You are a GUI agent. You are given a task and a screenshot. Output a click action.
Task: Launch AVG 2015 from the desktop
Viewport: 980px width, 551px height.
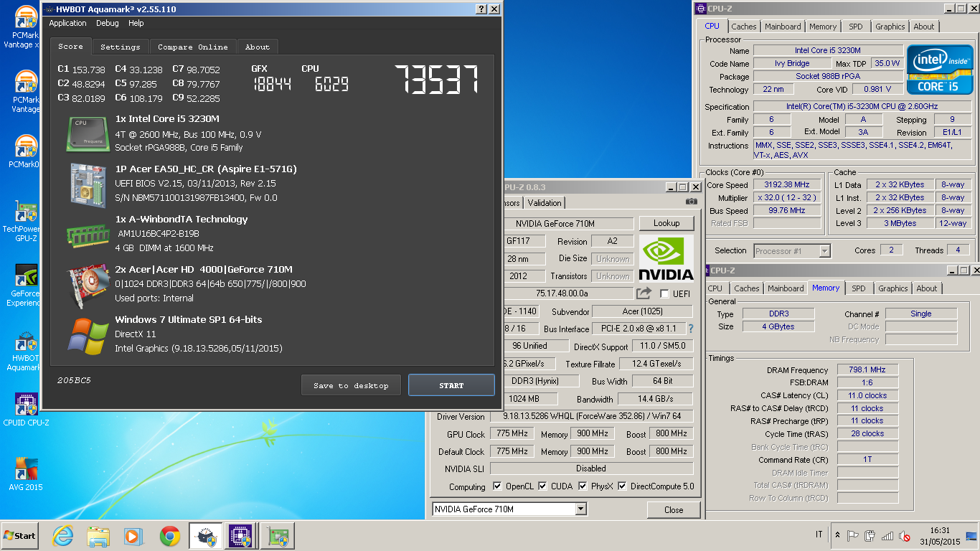pyautogui.click(x=26, y=474)
